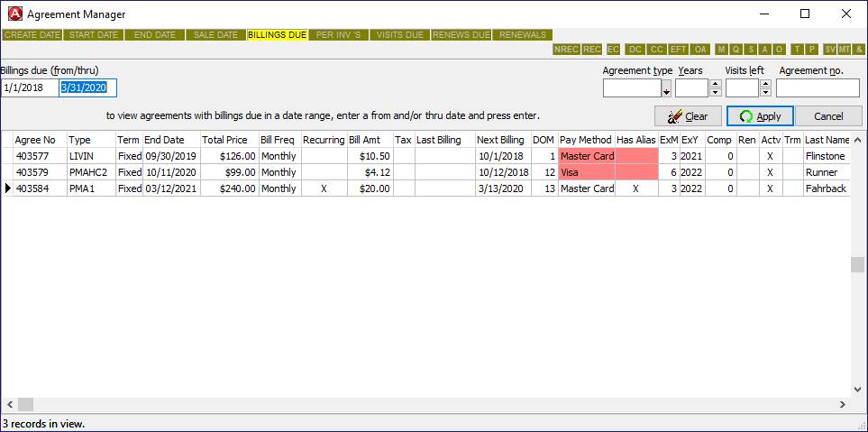
Task: Toggle the DC filter button
Action: pos(635,50)
